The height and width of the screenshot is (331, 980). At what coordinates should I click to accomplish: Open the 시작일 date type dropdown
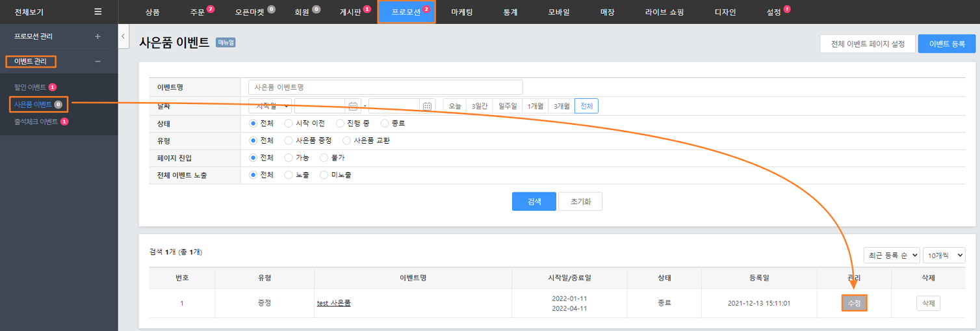click(x=270, y=106)
